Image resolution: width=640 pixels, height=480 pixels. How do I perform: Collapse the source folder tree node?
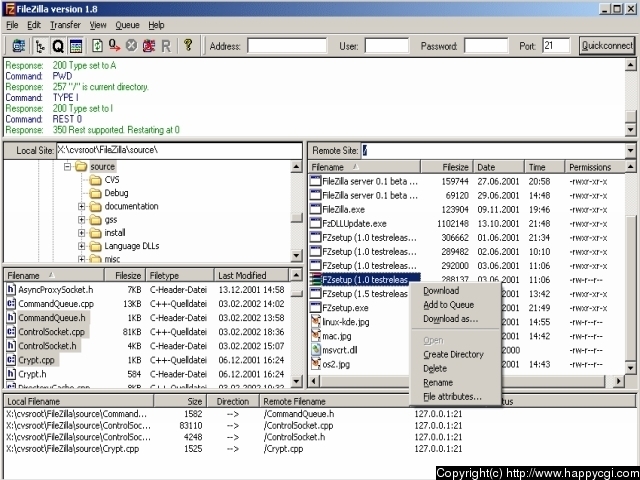click(x=67, y=167)
